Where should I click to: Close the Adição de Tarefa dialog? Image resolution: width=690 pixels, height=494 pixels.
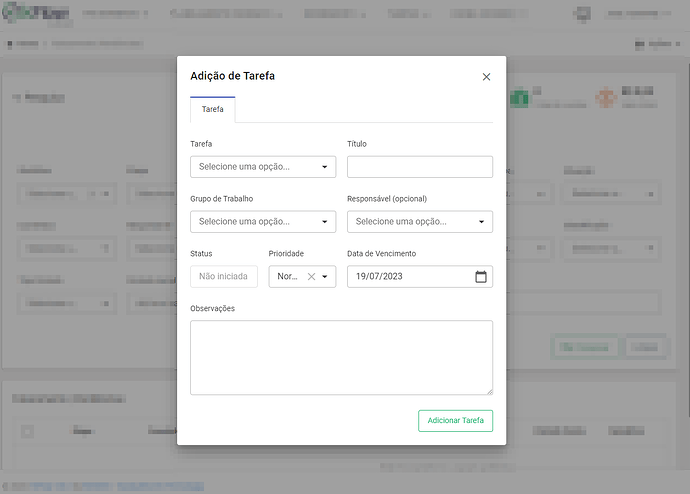coord(486,77)
